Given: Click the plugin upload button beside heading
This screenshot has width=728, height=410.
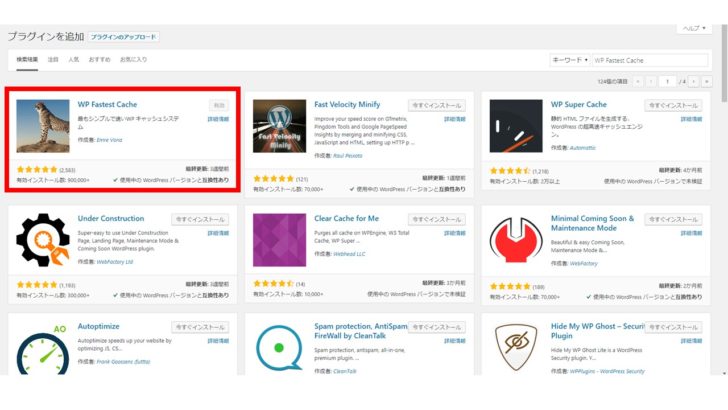Looking at the screenshot, I should (x=124, y=37).
